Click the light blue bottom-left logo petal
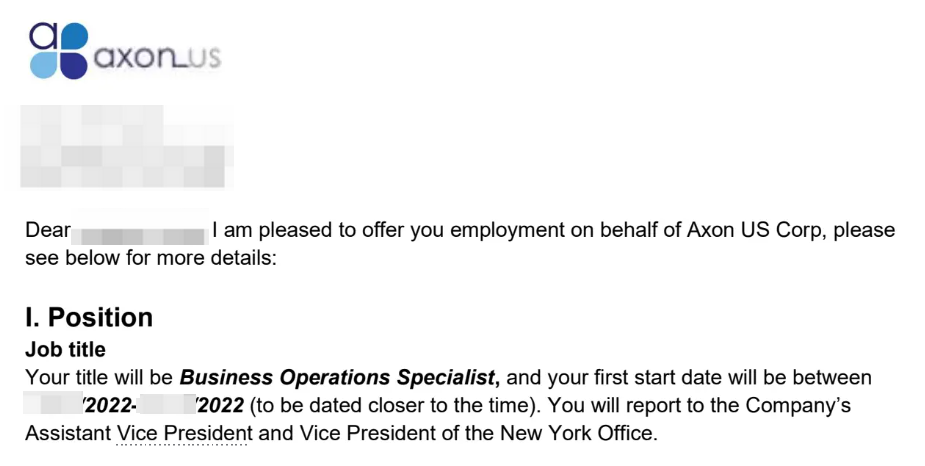Viewport: 925px width, 466px height. pos(44,65)
